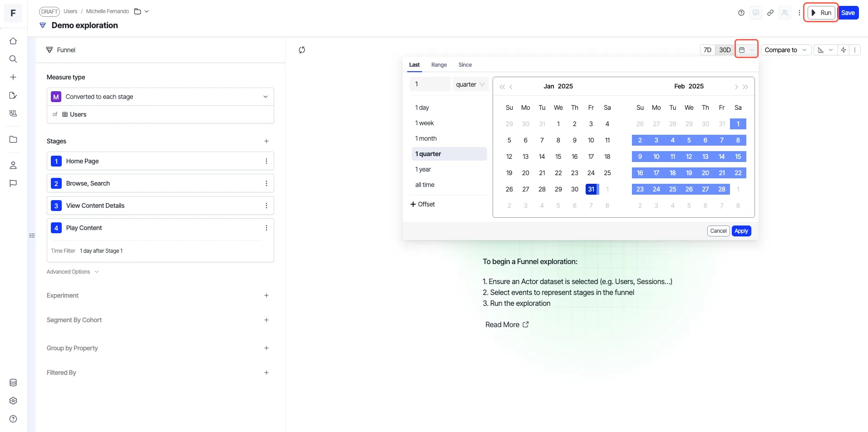Select January 15 in the calendar
Image resolution: width=868 pixels, height=432 pixels.
click(558, 157)
